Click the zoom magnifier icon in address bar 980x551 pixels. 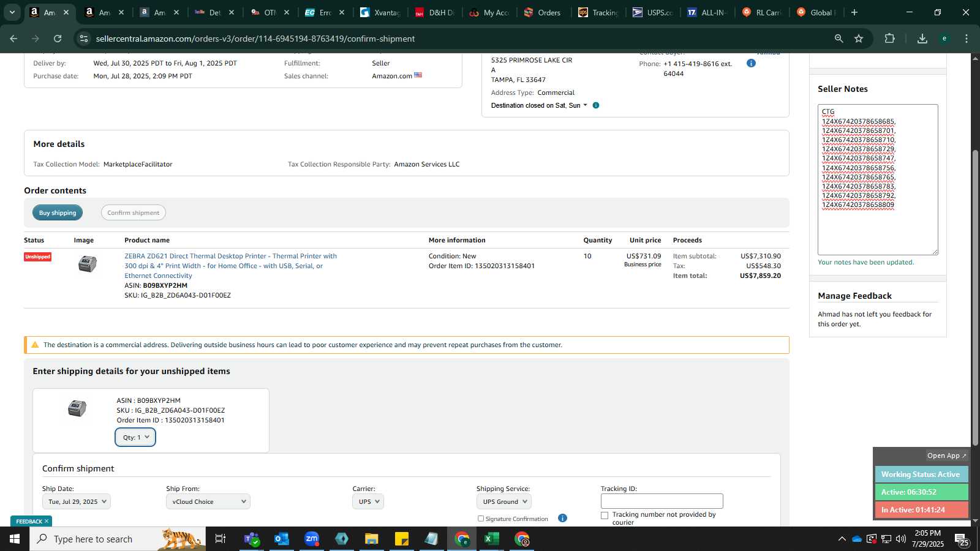click(839, 39)
